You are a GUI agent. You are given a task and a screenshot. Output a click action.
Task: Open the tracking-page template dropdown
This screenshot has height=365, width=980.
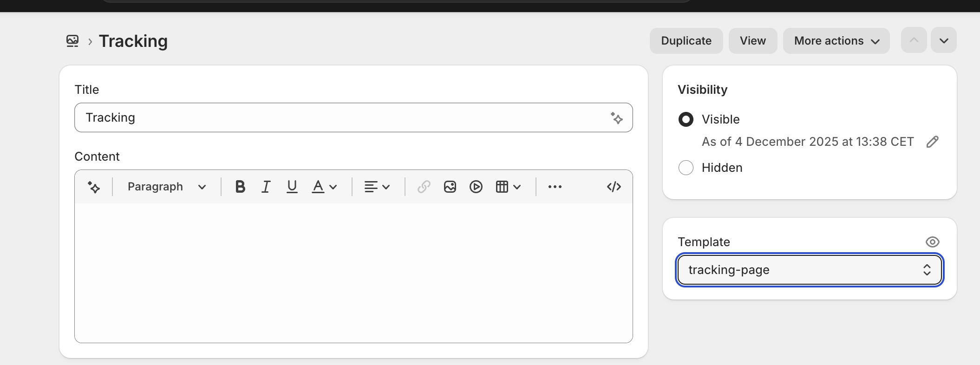809,270
